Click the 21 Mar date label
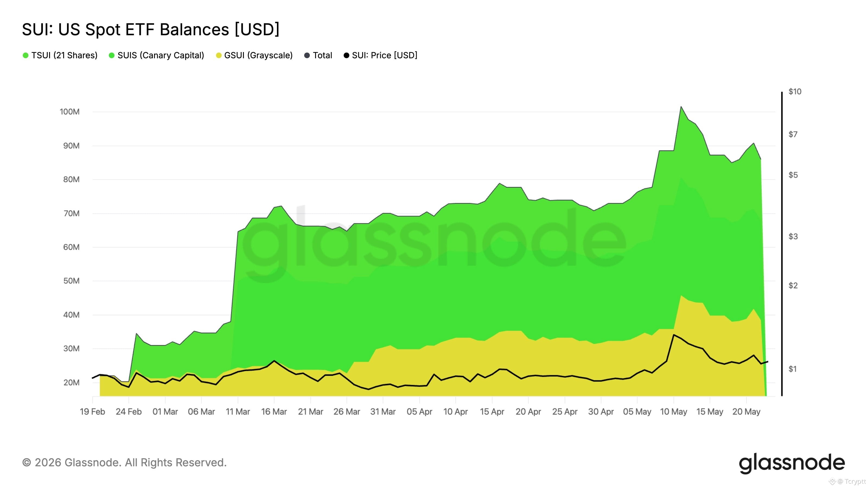 [x=310, y=412]
